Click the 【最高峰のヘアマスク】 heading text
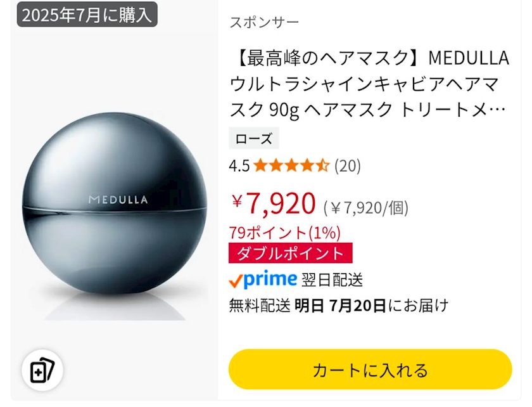Screen dimensions: 532x407 (326, 58)
